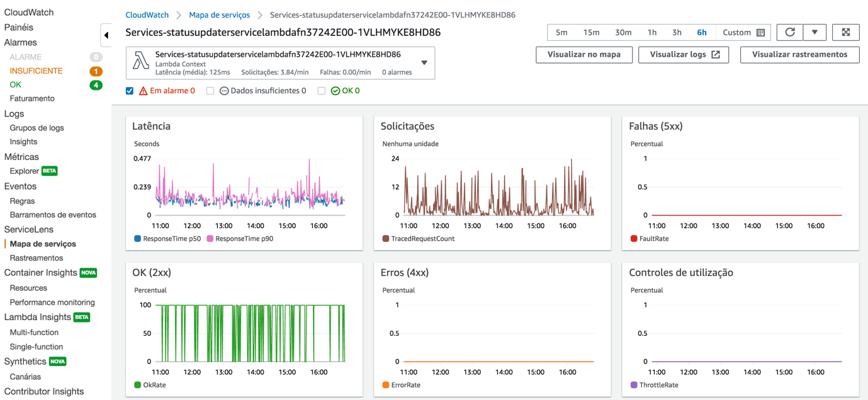Open Alarmes section in sidebar

21,43
